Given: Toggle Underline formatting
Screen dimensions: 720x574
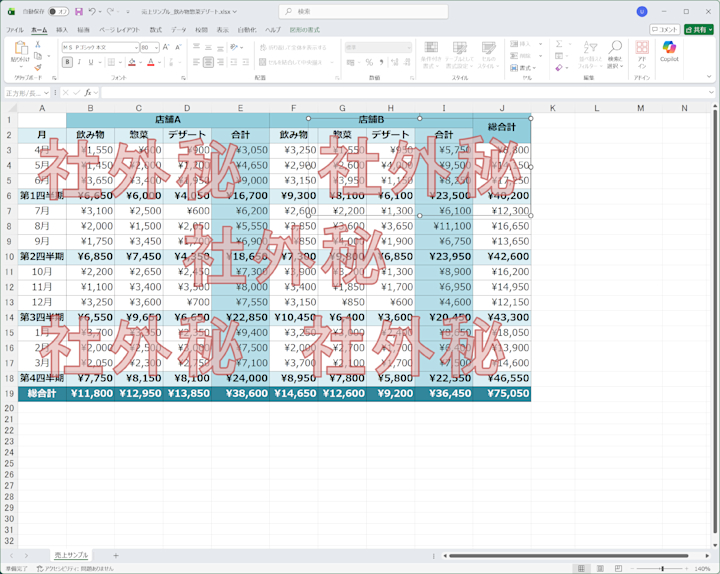Looking at the screenshot, I should point(91,62).
